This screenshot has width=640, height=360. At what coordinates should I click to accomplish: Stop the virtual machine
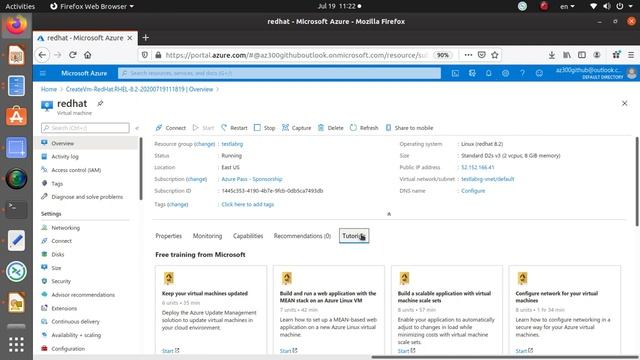click(264, 128)
